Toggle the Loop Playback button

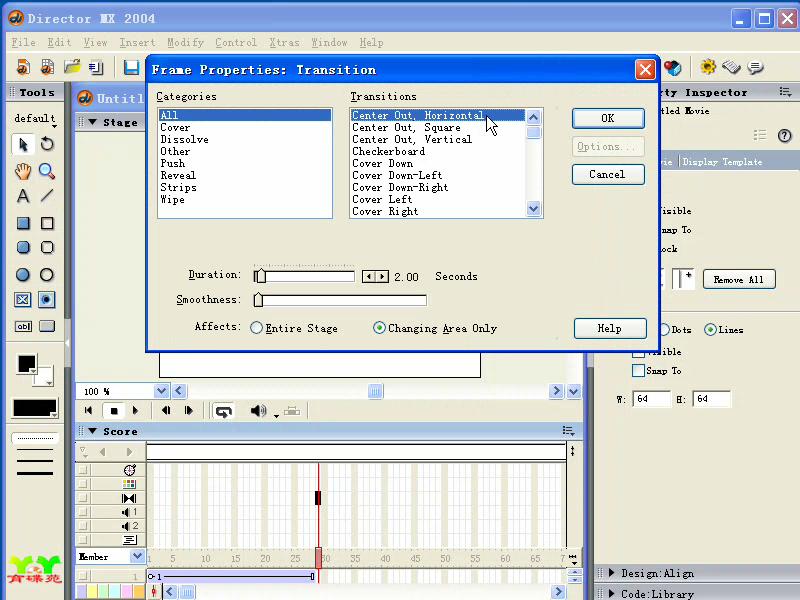click(x=224, y=411)
